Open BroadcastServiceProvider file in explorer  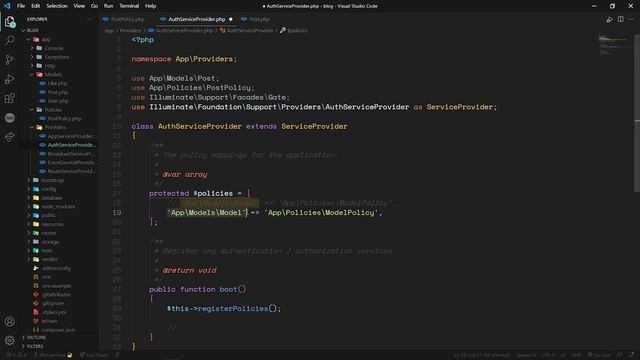[71, 154]
